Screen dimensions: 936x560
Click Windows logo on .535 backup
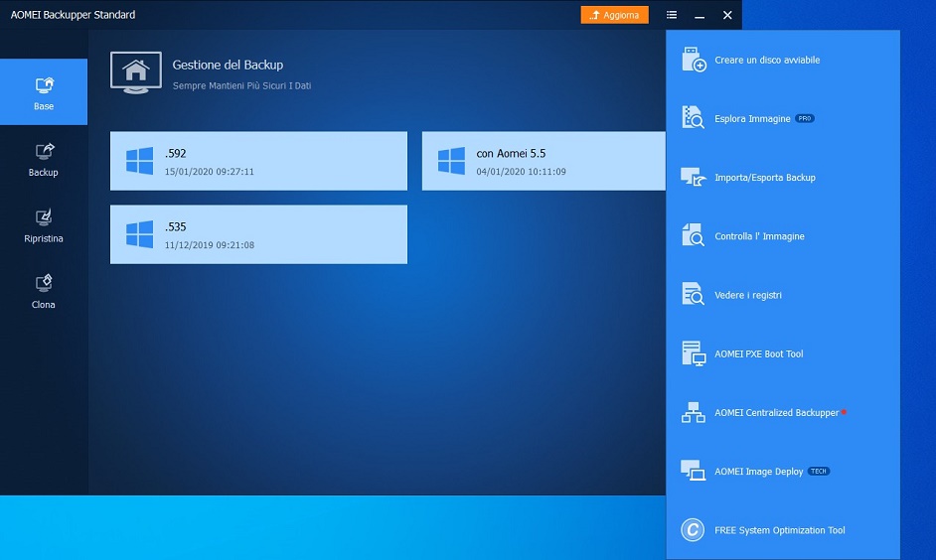(x=140, y=234)
